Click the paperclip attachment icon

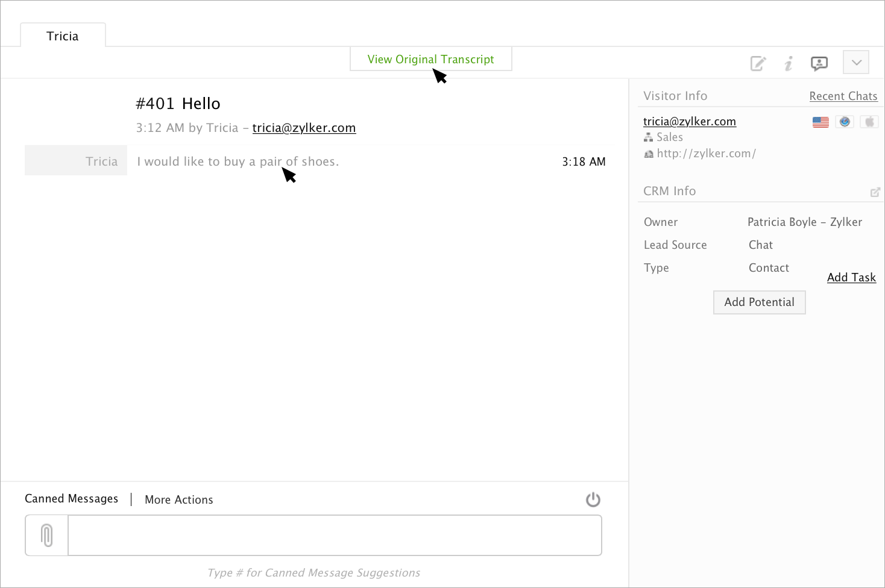pos(47,535)
